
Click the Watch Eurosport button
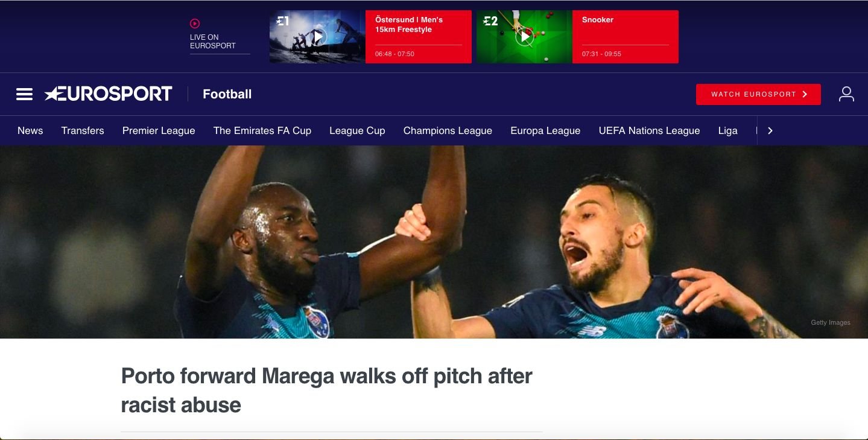(758, 94)
